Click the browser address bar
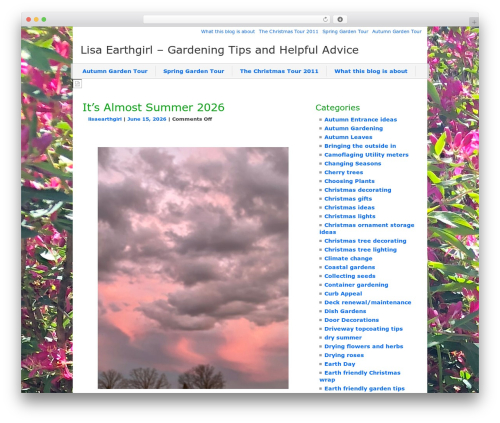 tap(237, 20)
